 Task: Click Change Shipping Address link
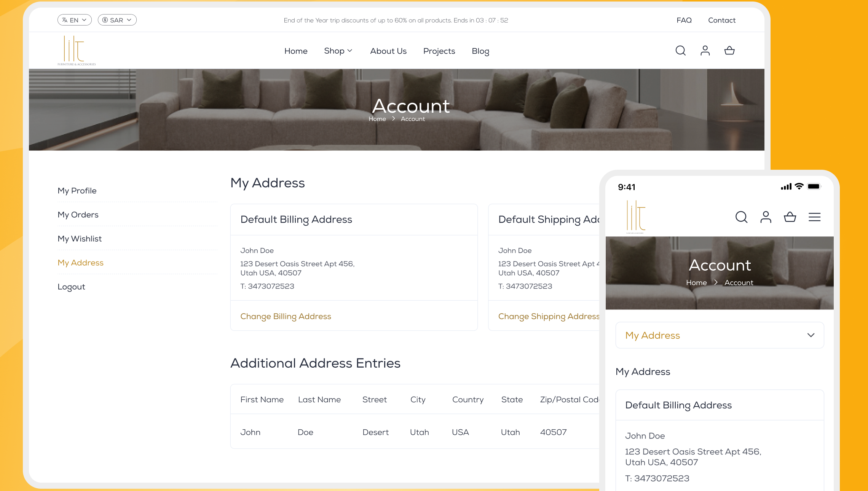(x=549, y=316)
